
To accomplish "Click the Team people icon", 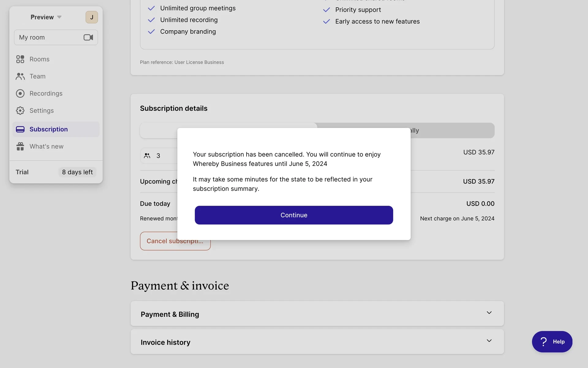I will point(20,76).
